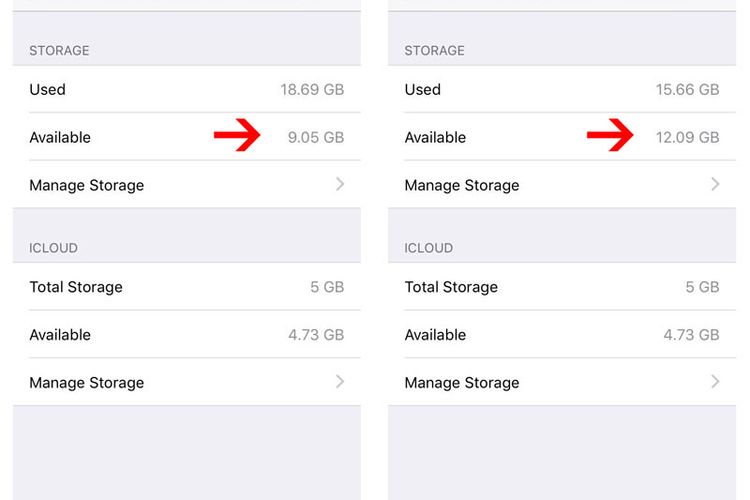Open Manage Storage under right STORAGE section
The height and width of the screenshot is (500, 750).
coord(562,185)
